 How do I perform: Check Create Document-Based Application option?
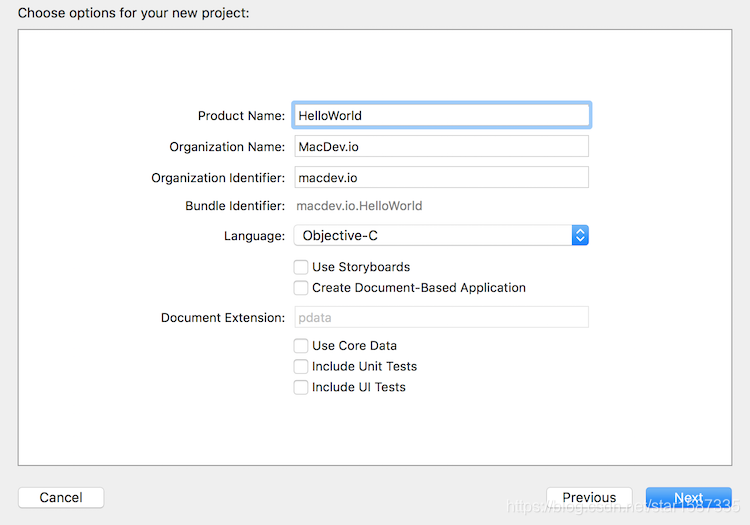coord(300,287)
